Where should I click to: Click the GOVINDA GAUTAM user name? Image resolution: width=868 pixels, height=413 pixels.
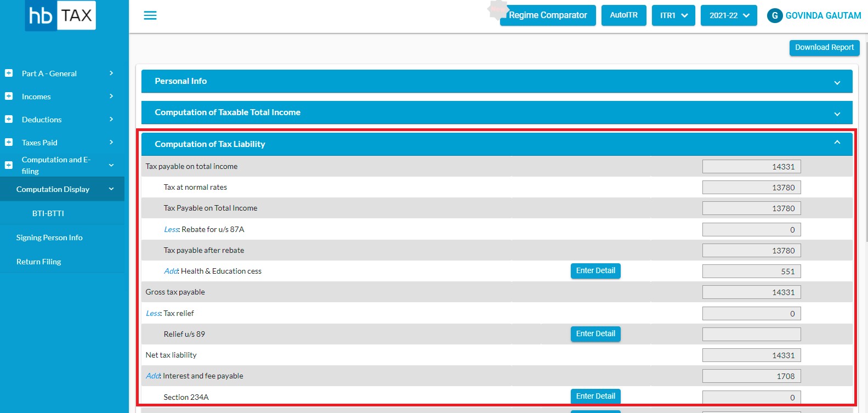tap(823, 15)
